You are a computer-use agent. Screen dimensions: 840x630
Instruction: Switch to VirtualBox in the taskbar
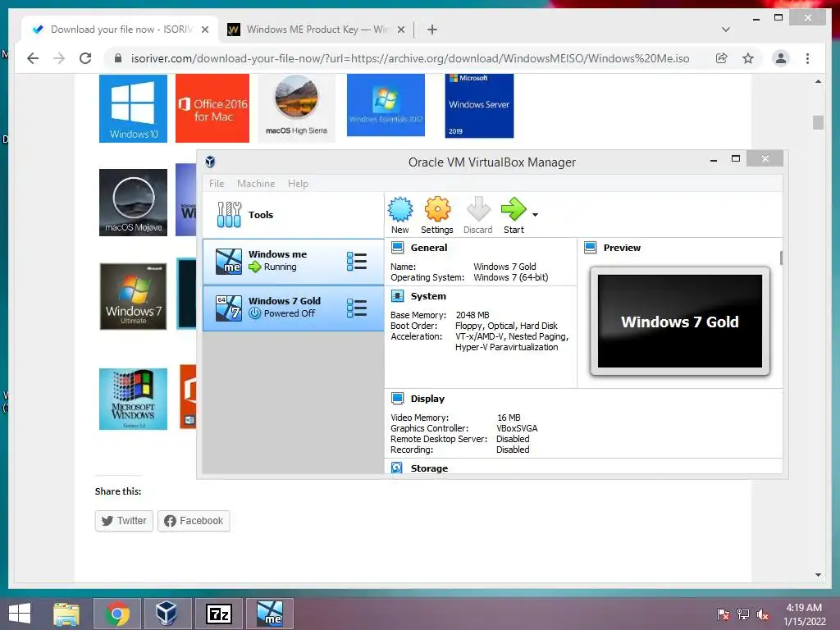pos(167,614)
